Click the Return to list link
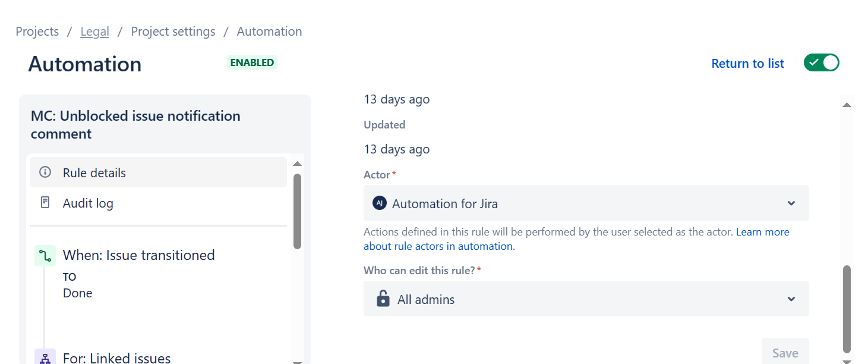Screen dimensions: 868x364 [747, 63]
